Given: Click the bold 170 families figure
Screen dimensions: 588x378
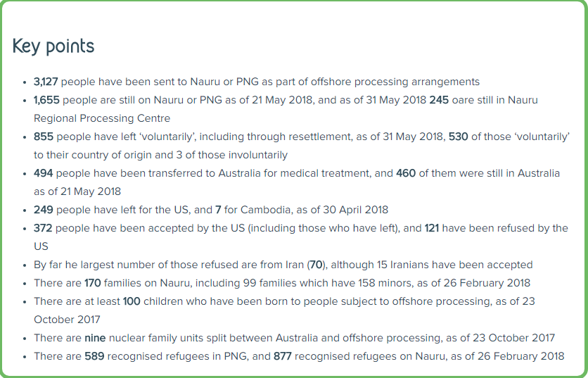Looking at the screenshot, I should pos(92,283).
